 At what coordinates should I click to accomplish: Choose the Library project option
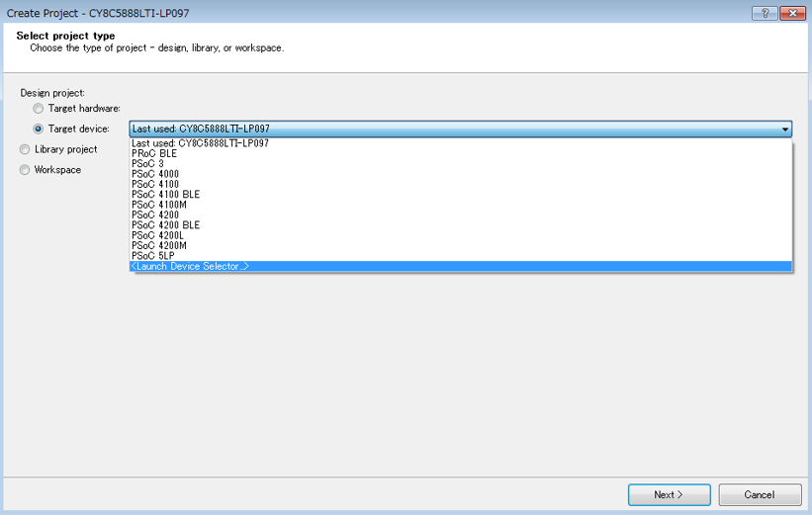pyautogui.click(x=25, y=149)
